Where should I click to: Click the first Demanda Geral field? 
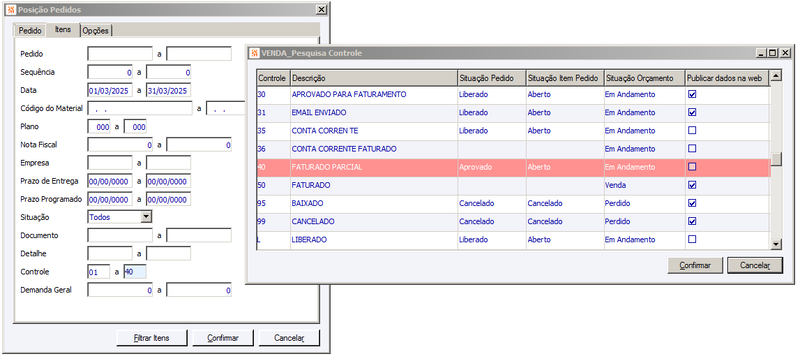(x=120, y=290)
